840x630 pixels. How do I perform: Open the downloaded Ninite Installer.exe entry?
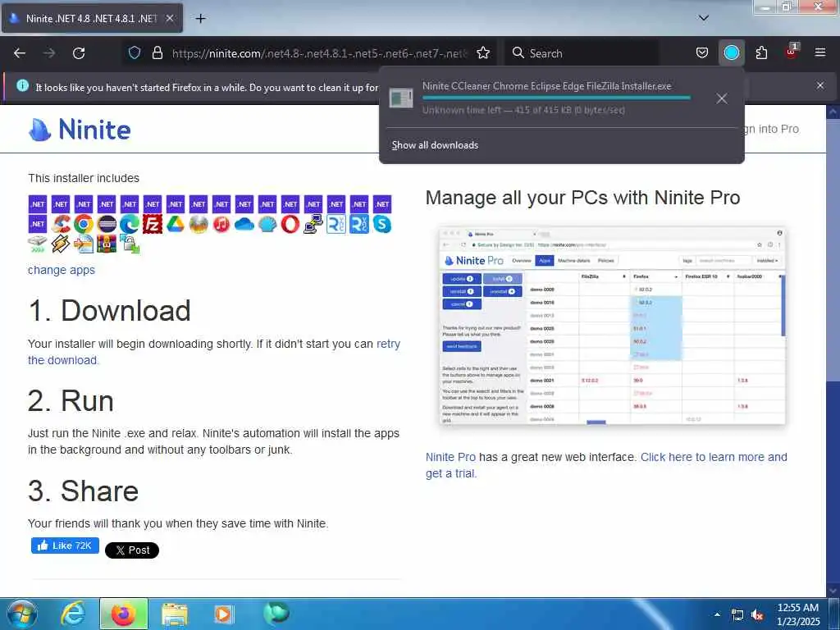coord(547,98)
